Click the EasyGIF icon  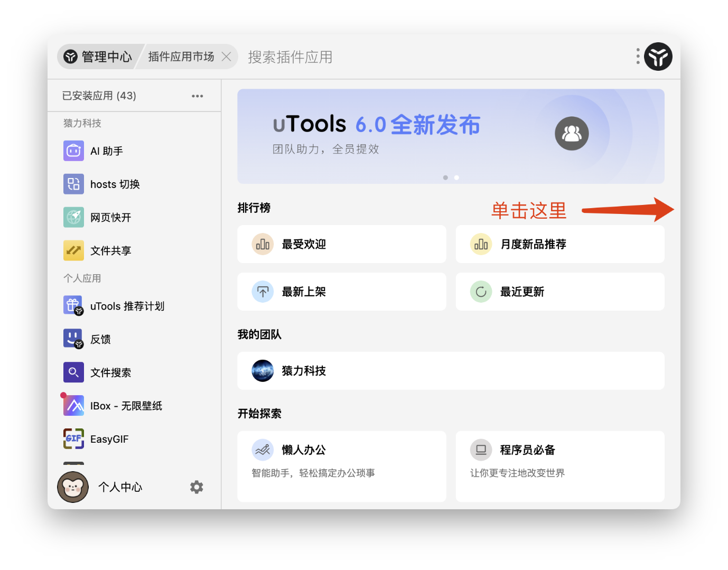click(x=73, y=438)
